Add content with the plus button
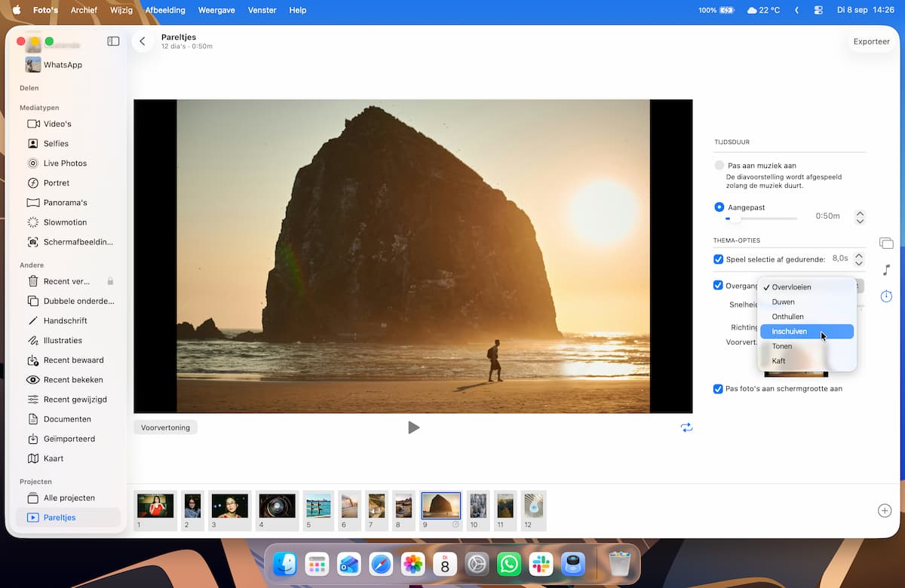This screenshot has width=905, height=588. point(885,510)
